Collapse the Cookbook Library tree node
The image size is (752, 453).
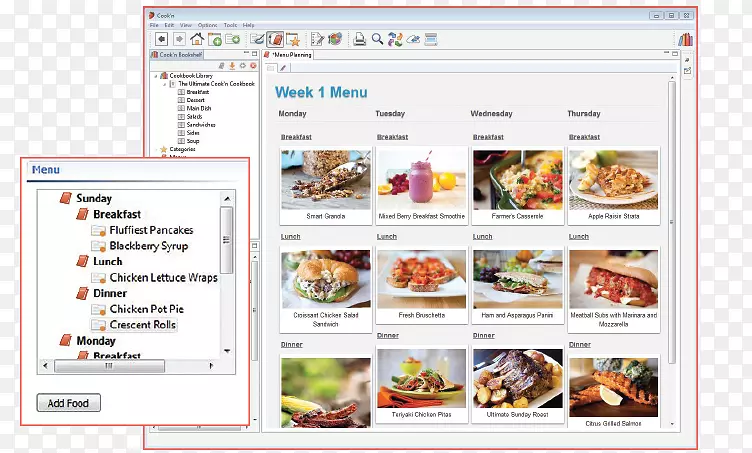pos(155,76)
